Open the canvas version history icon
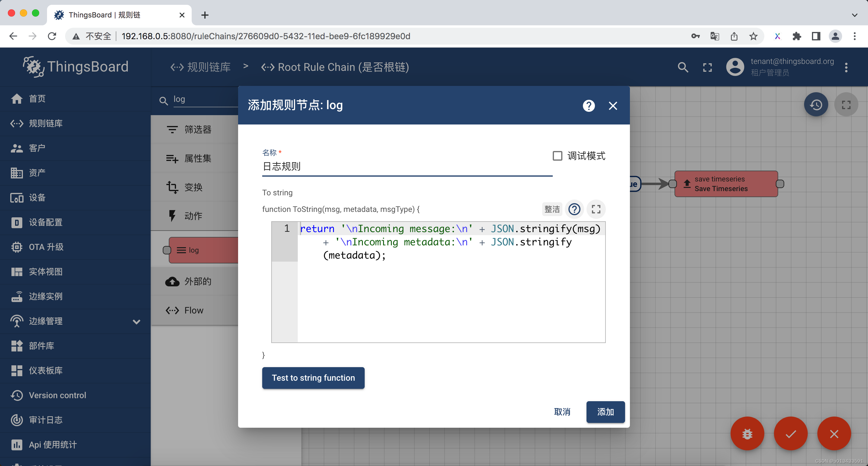 point(816,105)
